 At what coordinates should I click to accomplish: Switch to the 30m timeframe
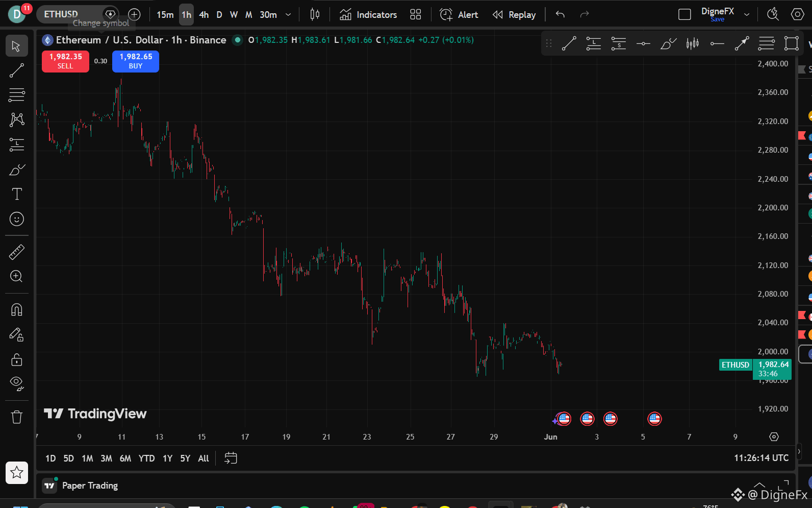pos(268,15)
